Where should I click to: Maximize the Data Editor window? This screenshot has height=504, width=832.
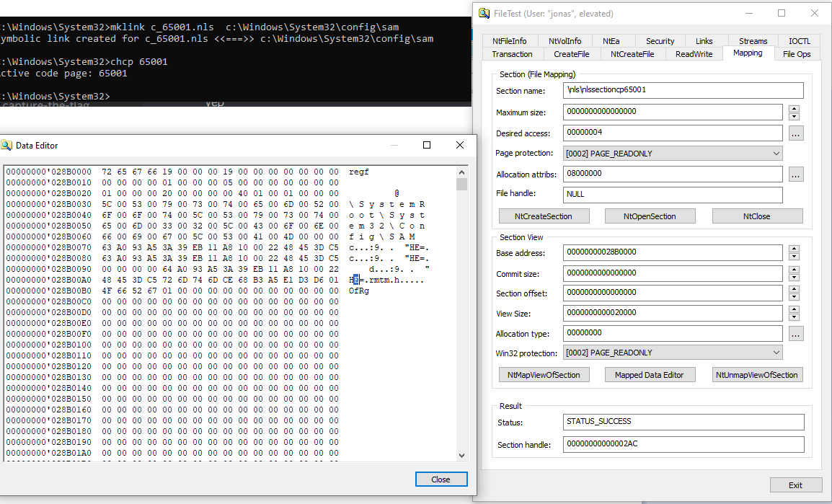[x=427, y=146]
